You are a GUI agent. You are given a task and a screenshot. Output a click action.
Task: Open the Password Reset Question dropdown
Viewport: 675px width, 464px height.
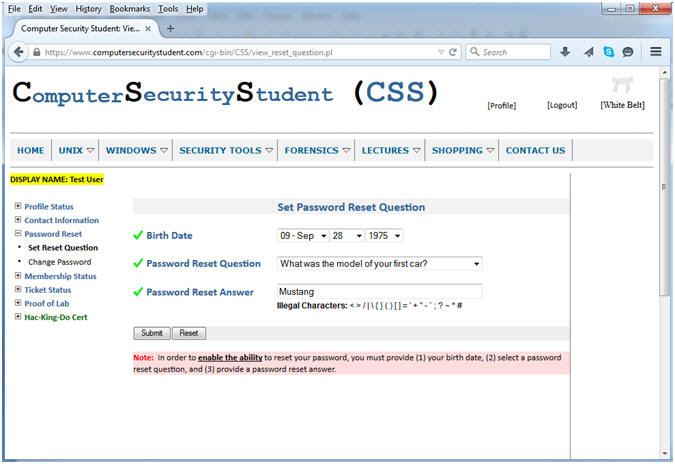click(379, 263)
